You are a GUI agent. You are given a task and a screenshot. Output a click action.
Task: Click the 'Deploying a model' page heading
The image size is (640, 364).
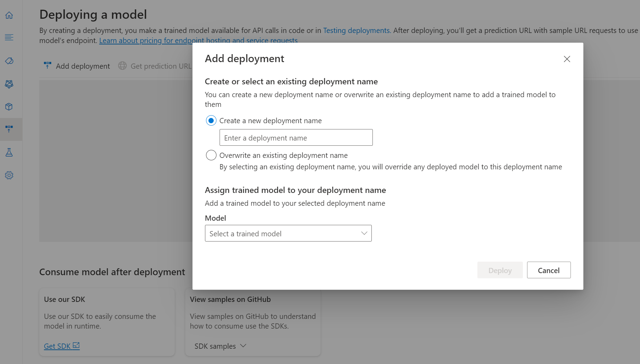pyautogui.click(x=93, y=15)
